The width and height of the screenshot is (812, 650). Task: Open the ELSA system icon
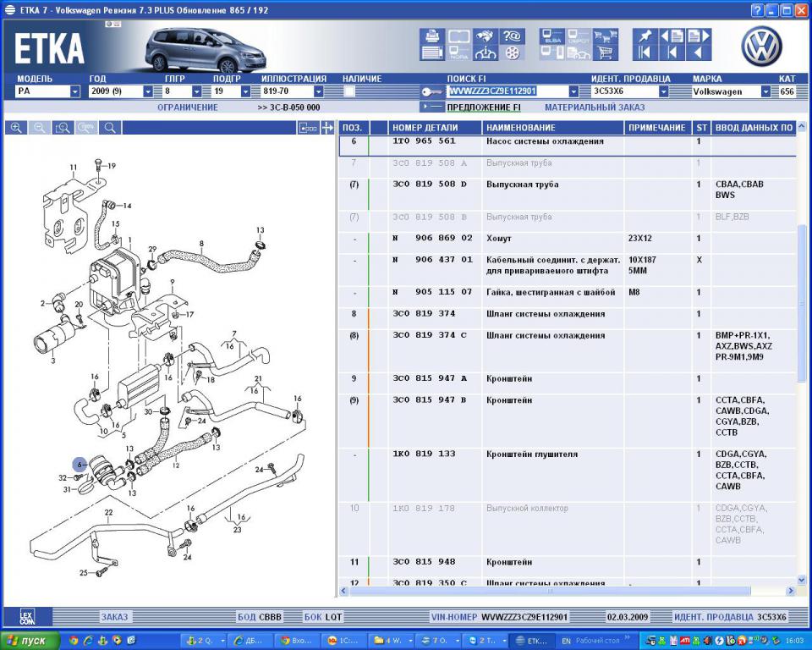pos(552,36)
